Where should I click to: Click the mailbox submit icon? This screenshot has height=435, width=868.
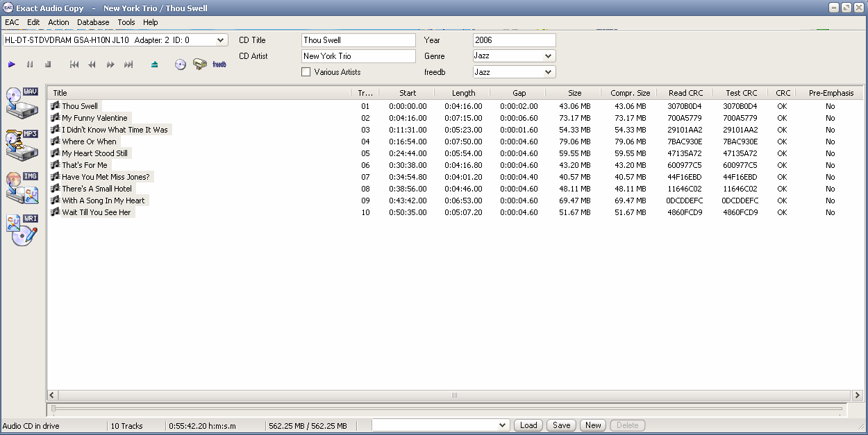200,64
